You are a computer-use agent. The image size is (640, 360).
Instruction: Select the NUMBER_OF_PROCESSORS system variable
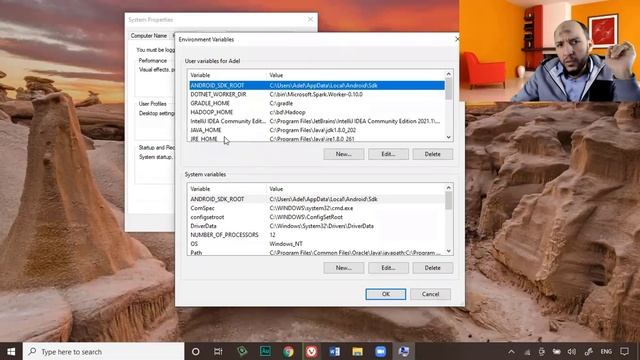pos(317,235)
